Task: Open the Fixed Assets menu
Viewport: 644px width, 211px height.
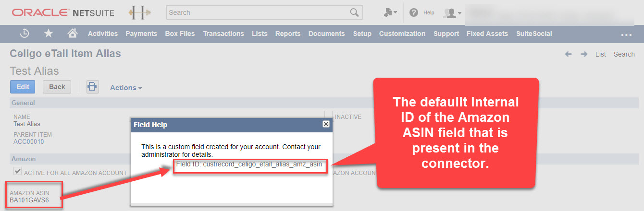Action: (487, 34)
